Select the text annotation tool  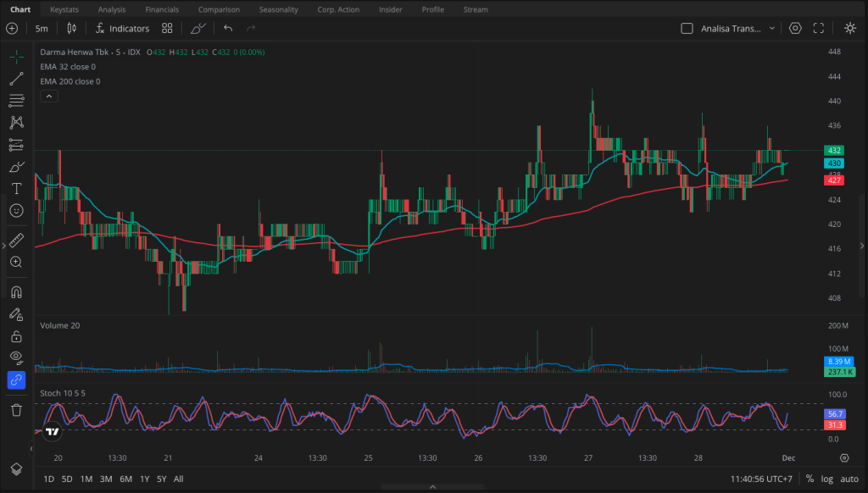[15, 188]
